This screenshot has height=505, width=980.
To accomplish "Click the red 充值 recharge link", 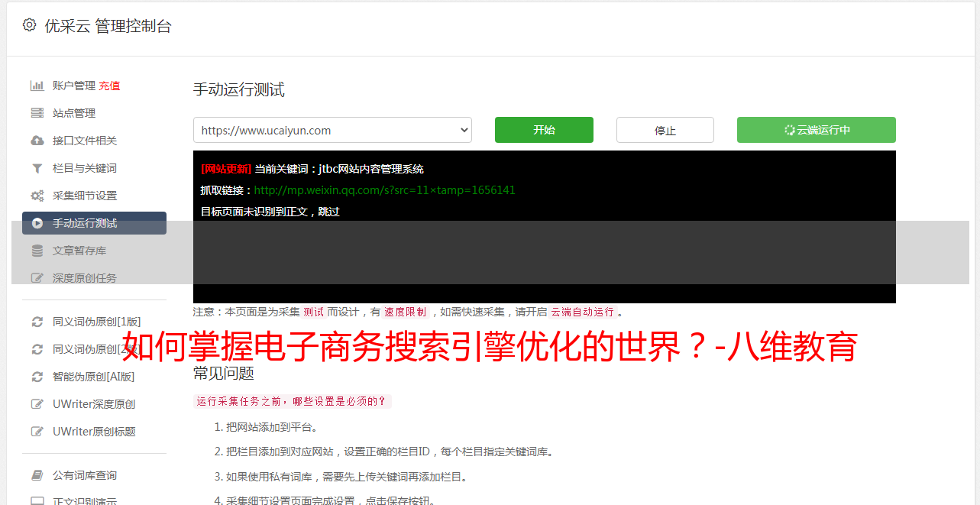I will coord(109,86).
